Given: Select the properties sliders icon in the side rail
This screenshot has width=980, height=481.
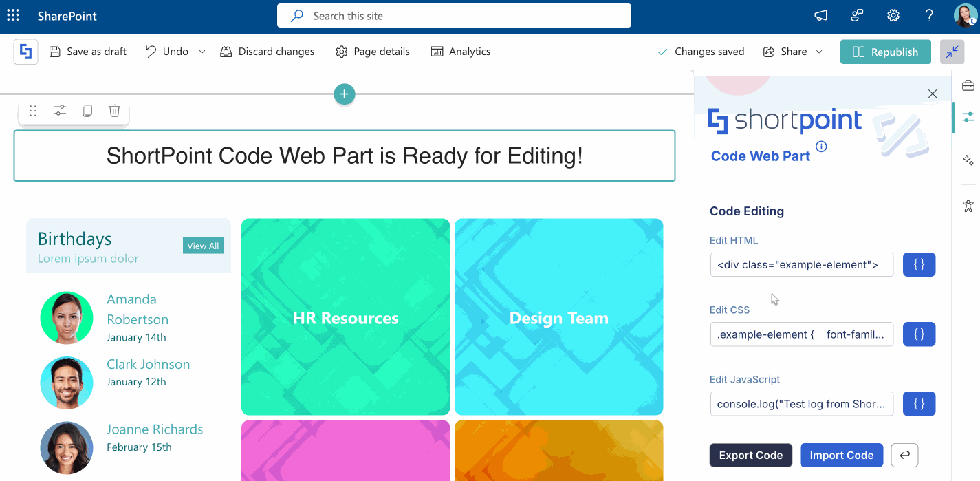Looking at the screenshot, I should pyautogui.click(x=968, y=118).
